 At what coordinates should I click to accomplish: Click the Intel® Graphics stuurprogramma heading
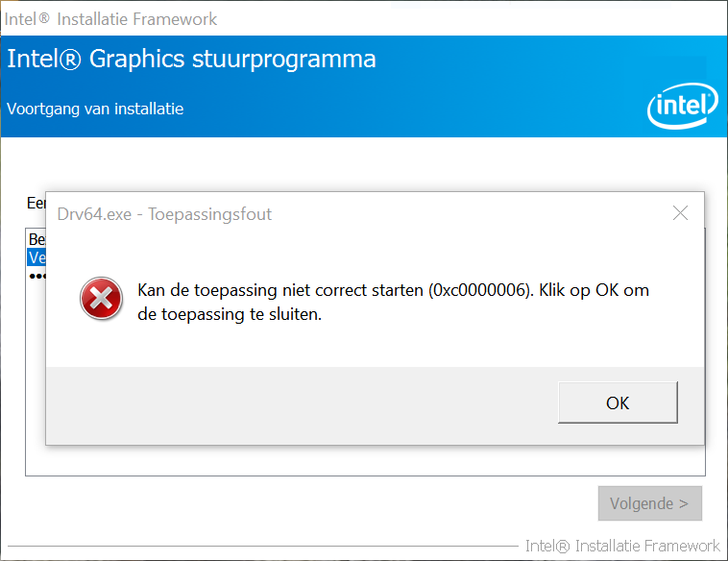click(x=191, y=59)
